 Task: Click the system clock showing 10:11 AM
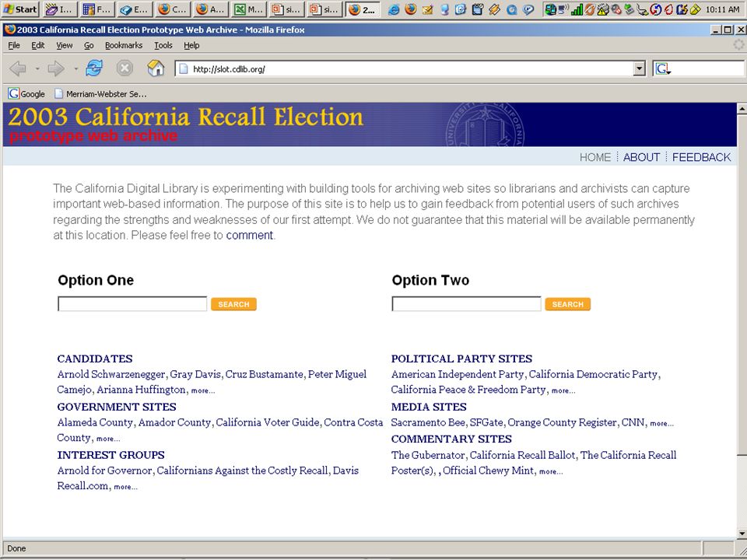point(723,9)
